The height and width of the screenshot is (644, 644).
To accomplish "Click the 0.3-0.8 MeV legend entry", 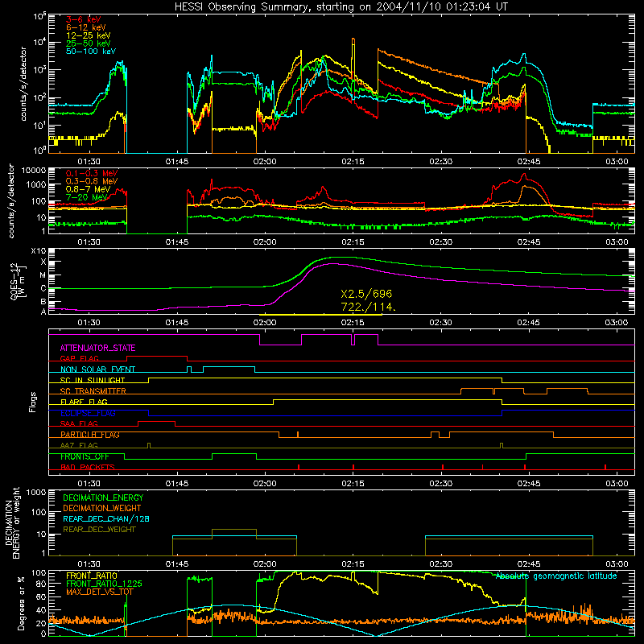I will [x=92, y=181].
